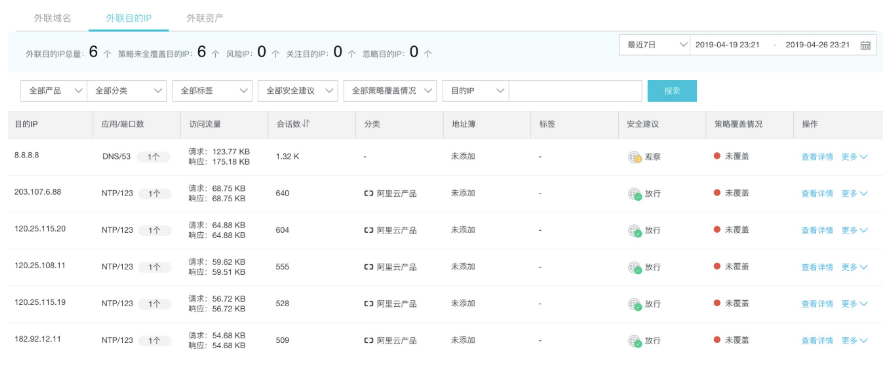Click red 未覆盖 status dot for 182.92.12.11

717,340
